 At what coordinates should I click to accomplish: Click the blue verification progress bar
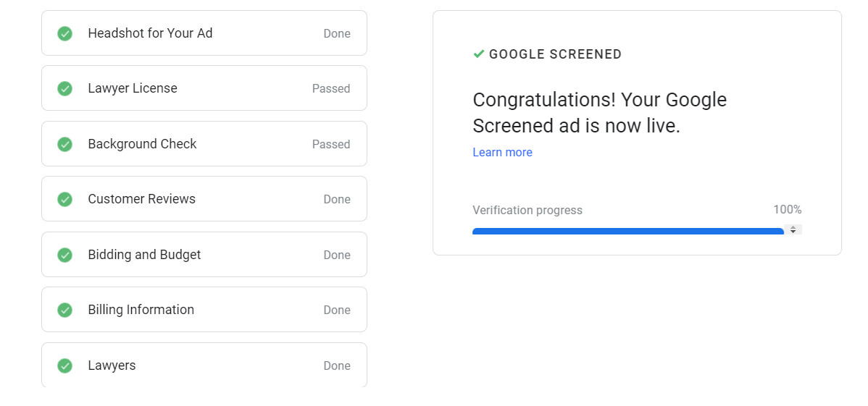627,231
